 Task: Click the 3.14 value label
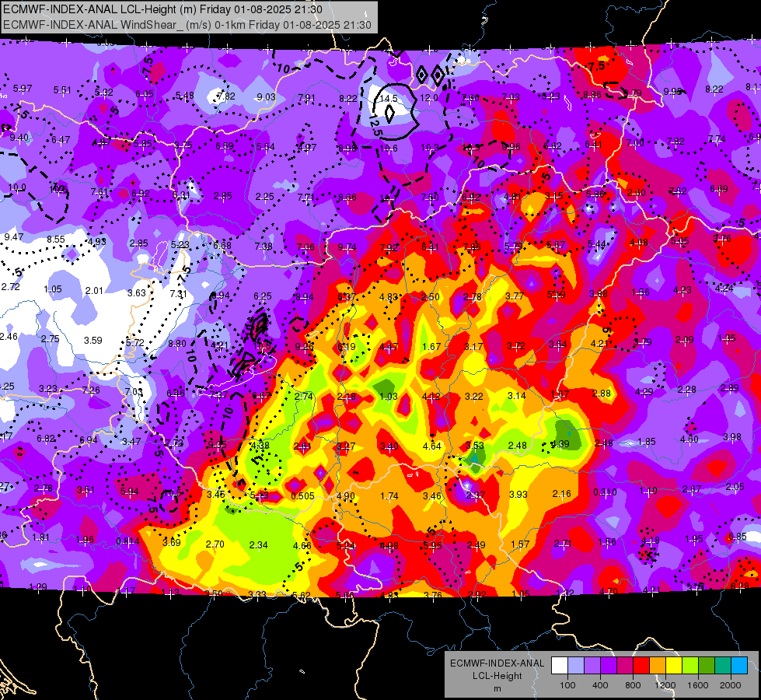[516, 395]
